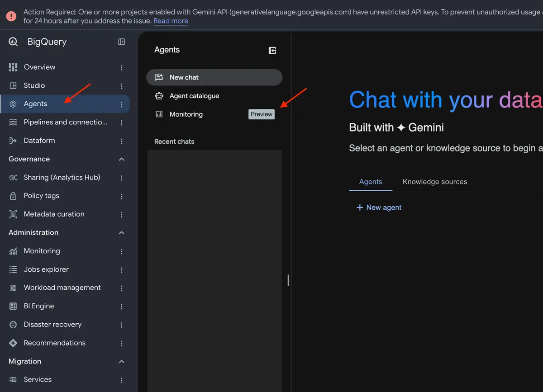The height and width of the screenshot is (392, 543).
Task: Open more options for Recommendations
Action: point(121,344)
